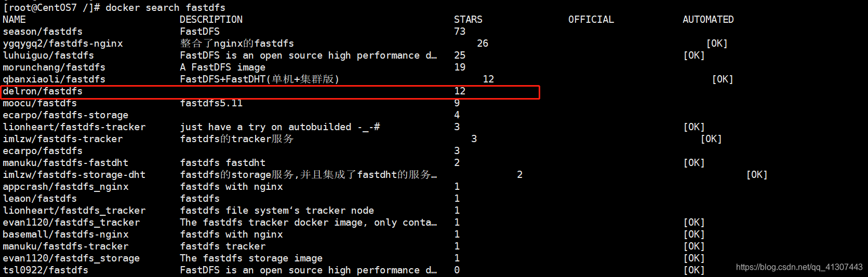
Task: Click the qbanxiaoli/fastdfs image name
Action: [54, 79]
